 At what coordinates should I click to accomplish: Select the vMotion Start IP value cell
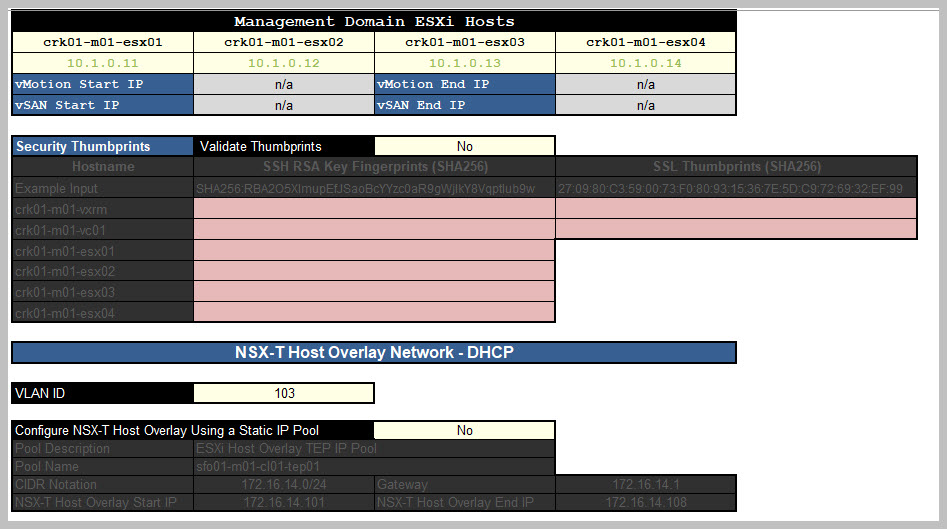(x=284, y=84)
